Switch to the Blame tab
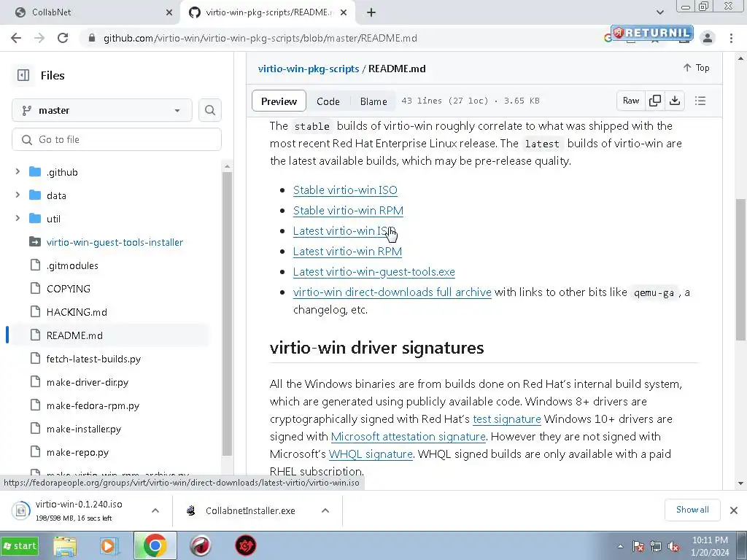Image resolution: width=747 pixels, height=560 pixels. [x=373, y=101]
